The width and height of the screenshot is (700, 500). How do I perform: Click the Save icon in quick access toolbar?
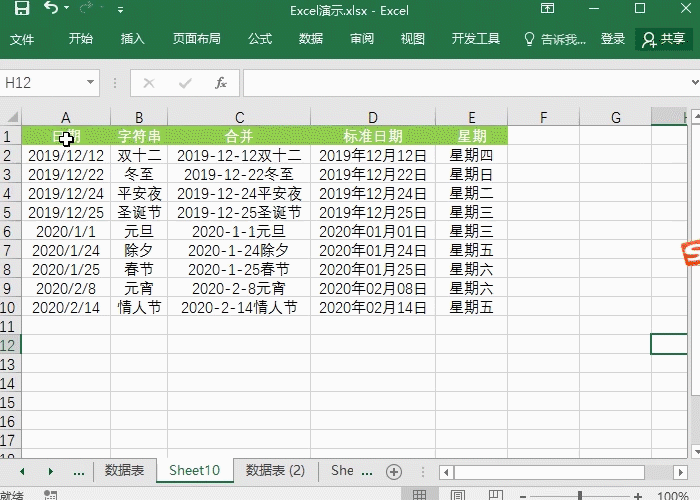[21, 8]
